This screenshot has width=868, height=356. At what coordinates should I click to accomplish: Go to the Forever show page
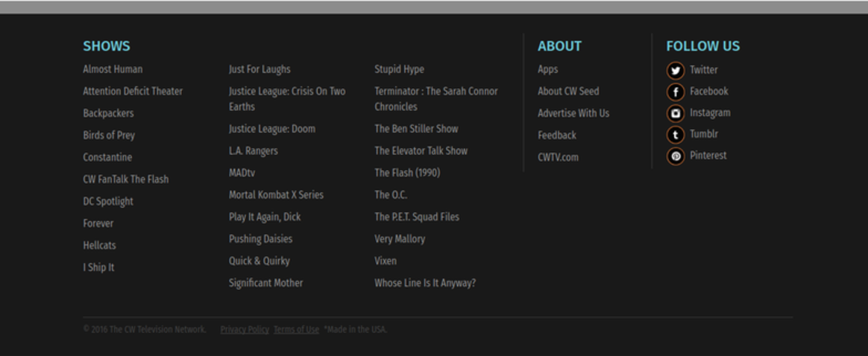[x=98, y=223]
